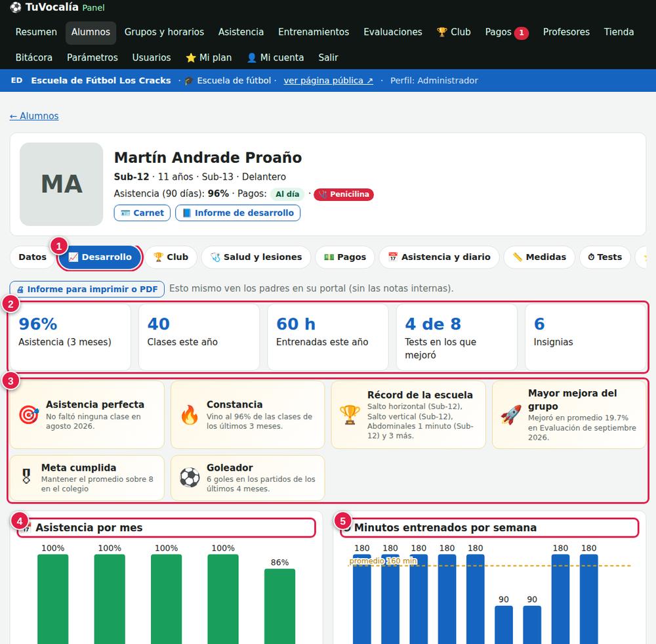Click the stethoscope icon on Salud y lesiones tab
The image size is (656, 644).
click(215, 257)
